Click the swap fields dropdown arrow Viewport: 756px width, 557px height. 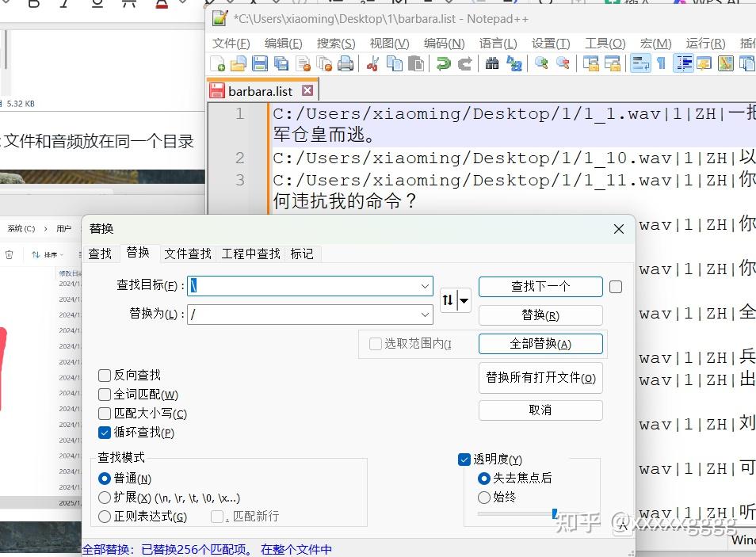[464, 300]
